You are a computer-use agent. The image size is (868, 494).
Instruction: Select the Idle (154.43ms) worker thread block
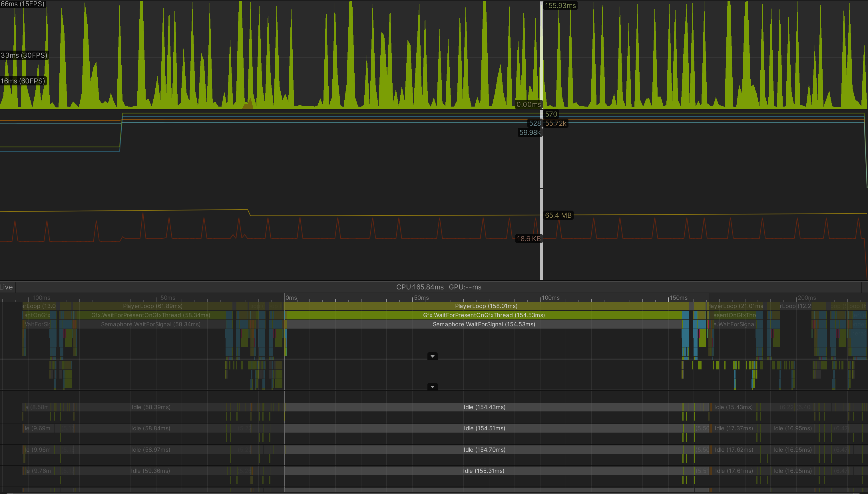(485, 407)
